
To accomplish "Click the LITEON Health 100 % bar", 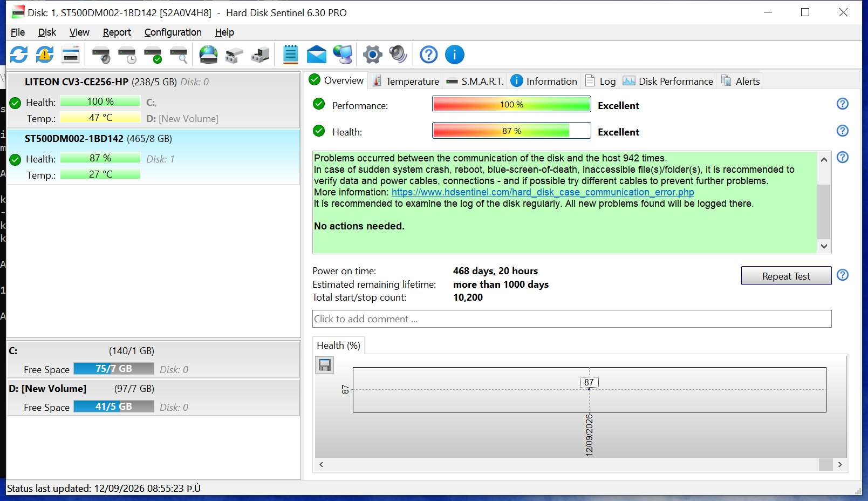I will [x=100, y=101].
